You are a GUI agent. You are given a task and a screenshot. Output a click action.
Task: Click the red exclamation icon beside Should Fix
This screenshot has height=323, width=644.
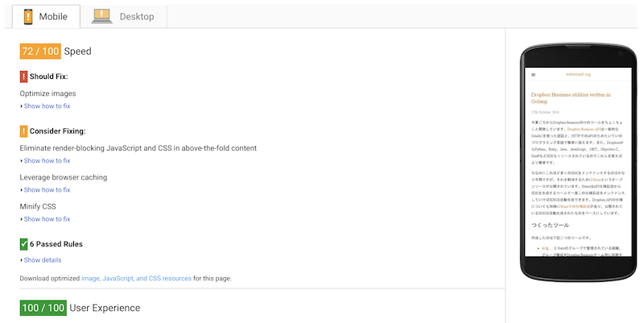(23, 77)
